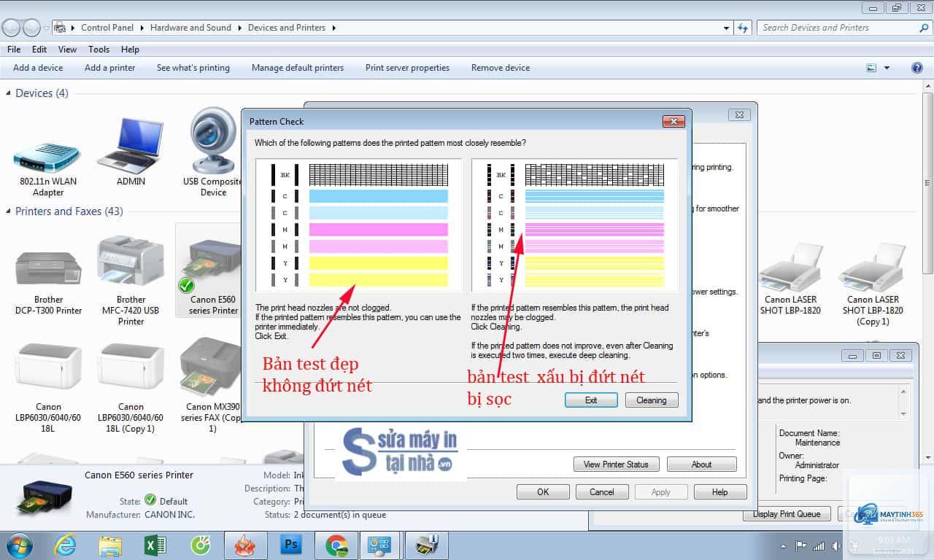Click the clogged nozzle pattern image

click(x=575, y=226)
